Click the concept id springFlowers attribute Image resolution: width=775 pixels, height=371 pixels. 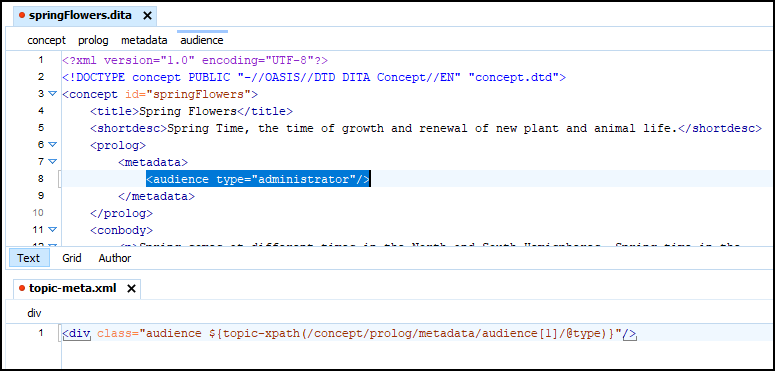[188, 94]
